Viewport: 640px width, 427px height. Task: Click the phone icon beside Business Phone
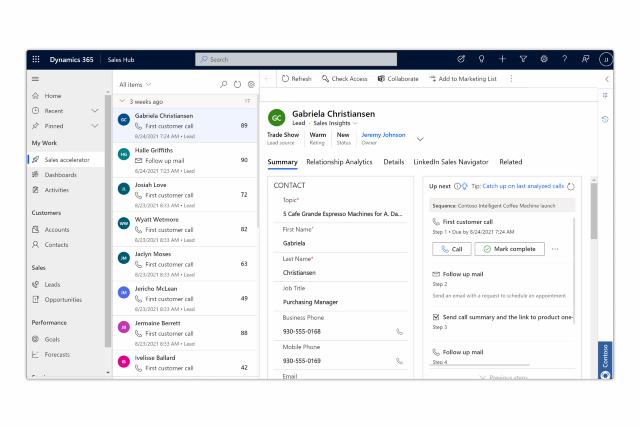400,331
